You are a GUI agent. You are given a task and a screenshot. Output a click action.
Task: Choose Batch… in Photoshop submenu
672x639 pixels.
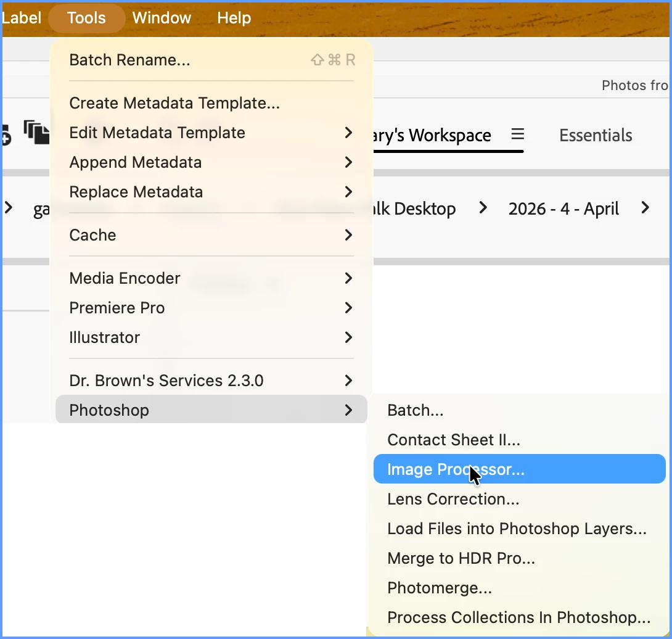click(x=520, y=410)
